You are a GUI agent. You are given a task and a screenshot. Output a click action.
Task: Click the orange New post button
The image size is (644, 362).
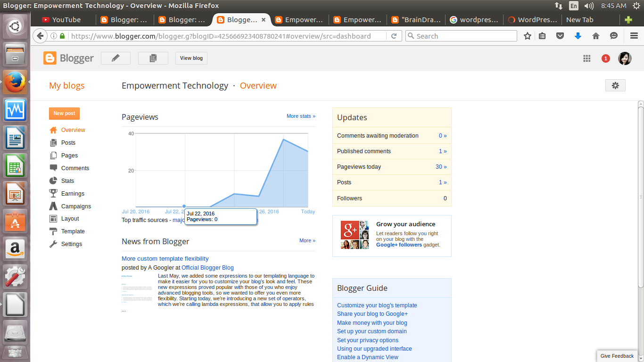64,113
